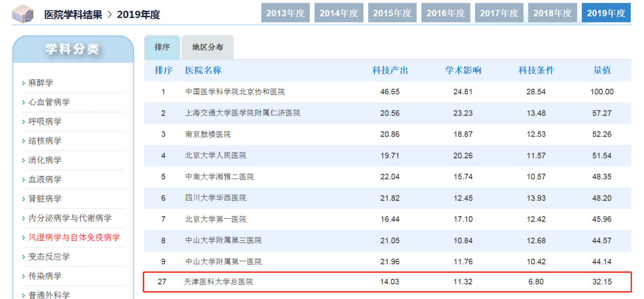Click the 6.80 科技条件 value
This screenshot has height=299, width=644.
(536, 282)
